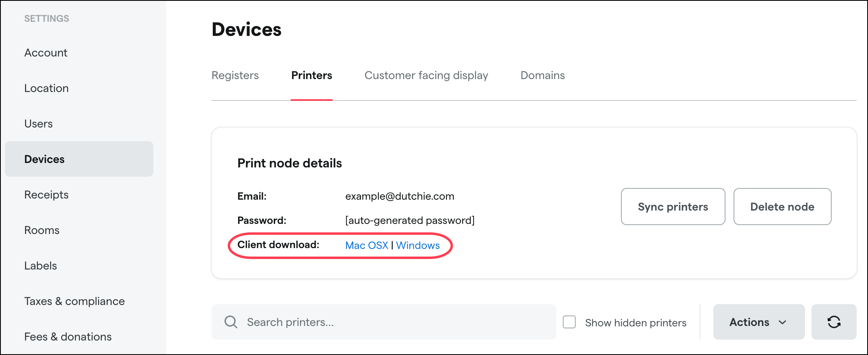Switch to the Registers tab
868x355 pixels.
pyautogui.click(x=235, y=75)
